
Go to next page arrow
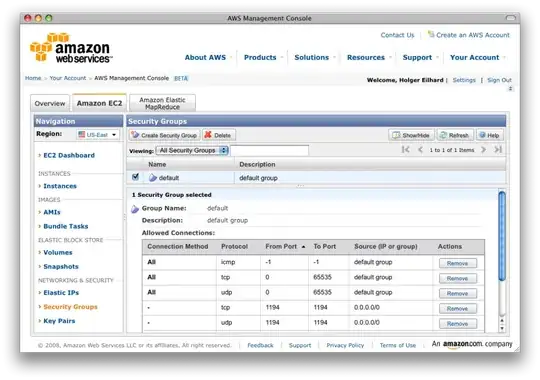tap(484, 150)
